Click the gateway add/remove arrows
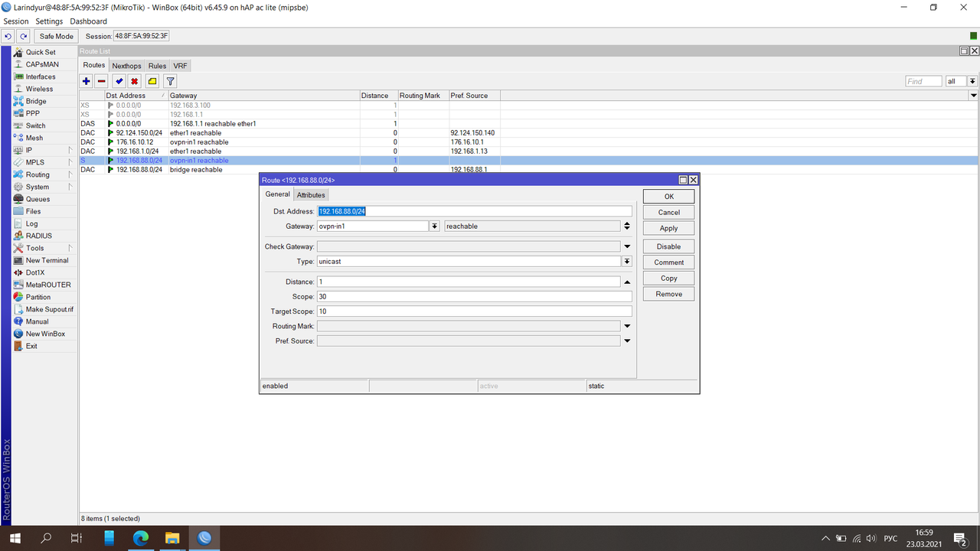This screenshot has height=551, width=980. [x=627, y=227]
